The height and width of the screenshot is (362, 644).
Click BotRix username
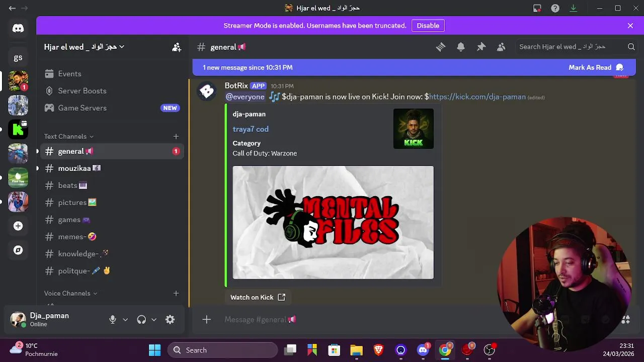click(236, 86)
